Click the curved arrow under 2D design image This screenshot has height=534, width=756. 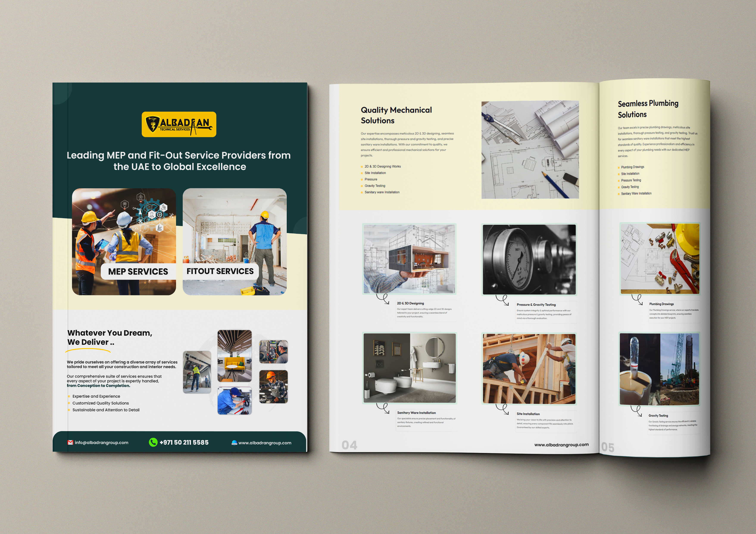coord(383,300)
